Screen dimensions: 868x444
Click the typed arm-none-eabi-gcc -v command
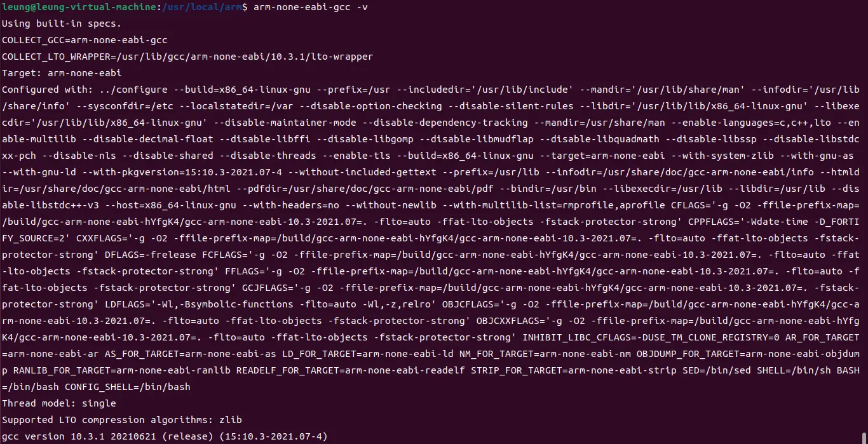click(310, 7)
